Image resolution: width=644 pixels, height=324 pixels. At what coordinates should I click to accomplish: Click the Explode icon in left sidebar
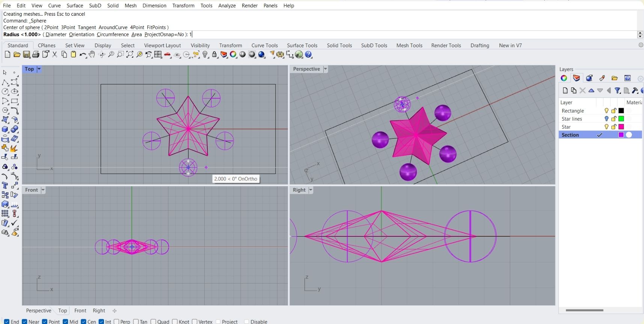15,148
